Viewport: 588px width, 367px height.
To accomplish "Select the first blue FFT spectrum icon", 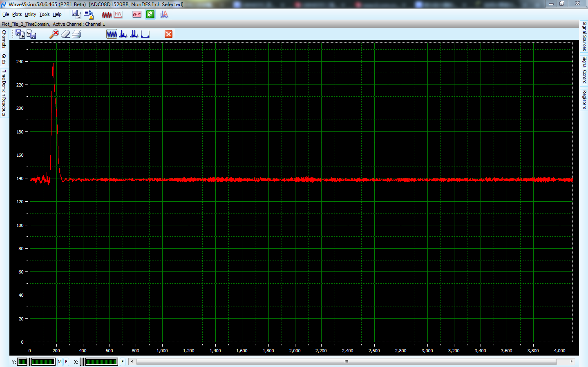I will (123, 34).
